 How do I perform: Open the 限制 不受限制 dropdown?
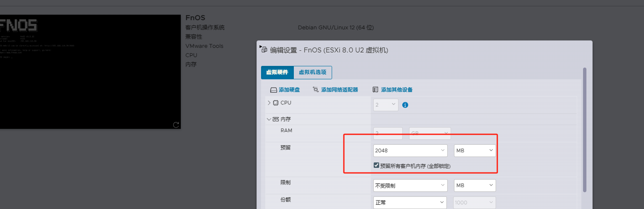click(x=410, y=185)
